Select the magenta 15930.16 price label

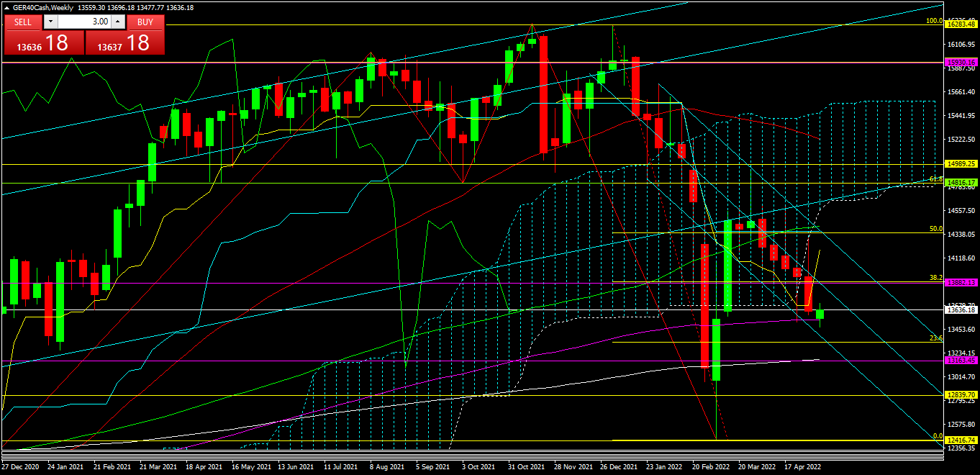(x=962, y=63)
